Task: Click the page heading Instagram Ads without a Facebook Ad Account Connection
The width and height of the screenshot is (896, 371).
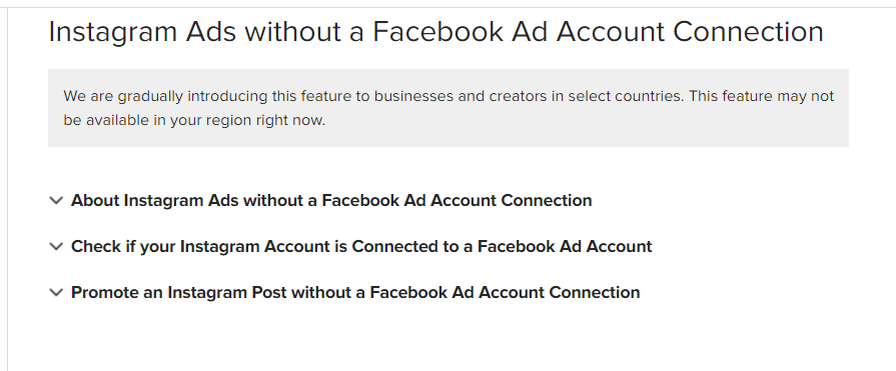Action: click(x=436, y=31)
